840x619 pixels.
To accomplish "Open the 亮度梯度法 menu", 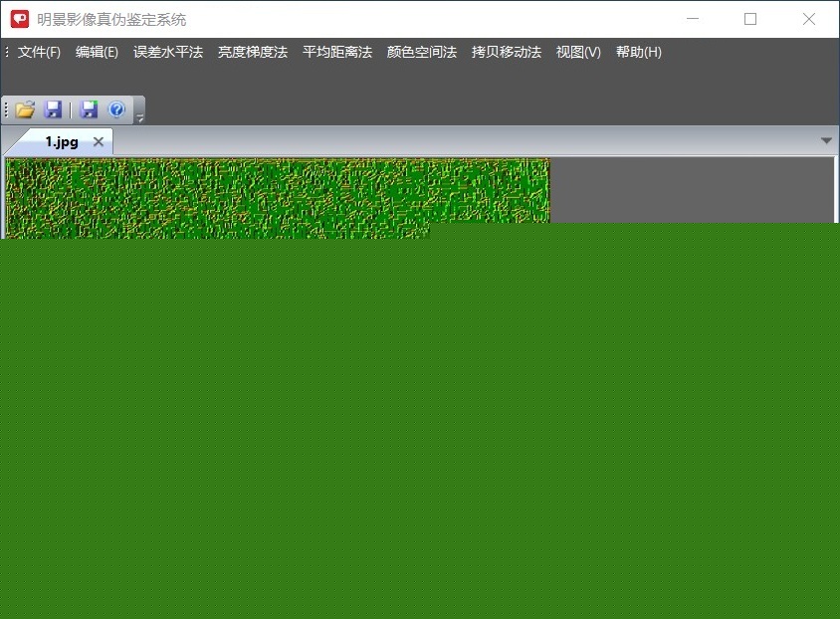I will coord(253,52).
